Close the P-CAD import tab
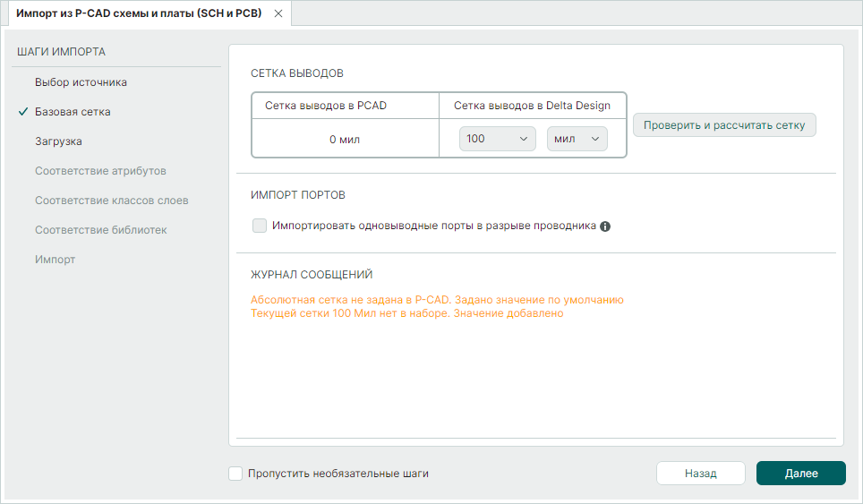Viewport: 863px width, 504px height. coord(278,14)
